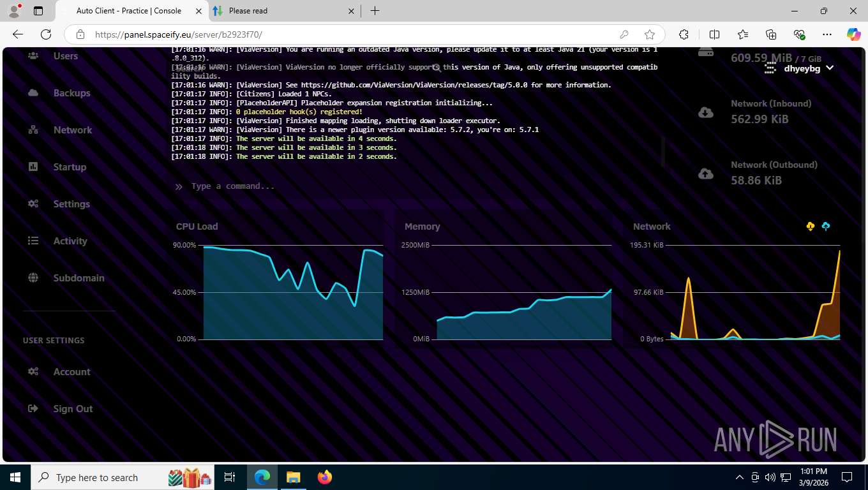Image resolution: width=868 pixels, height=490 pixels.
Task: Click the Account gears icon
Action: click(x=33, y=372)
